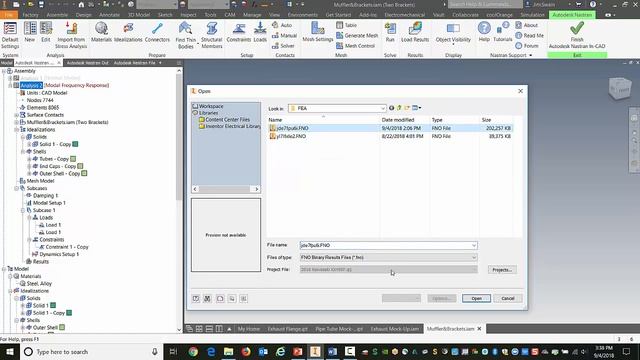Viewport: 640px width, 360px height.
Task: Click Generate Mesh
Action: [357, 36]
